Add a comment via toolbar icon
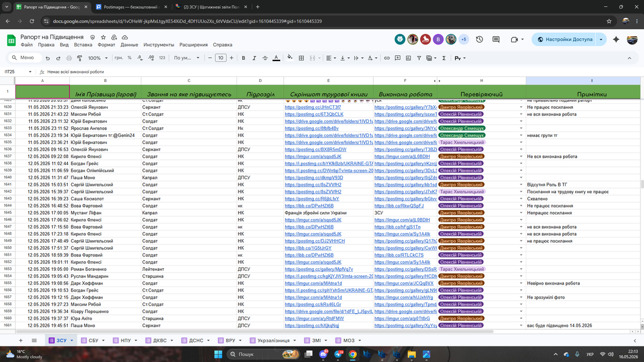 [398, 58]
